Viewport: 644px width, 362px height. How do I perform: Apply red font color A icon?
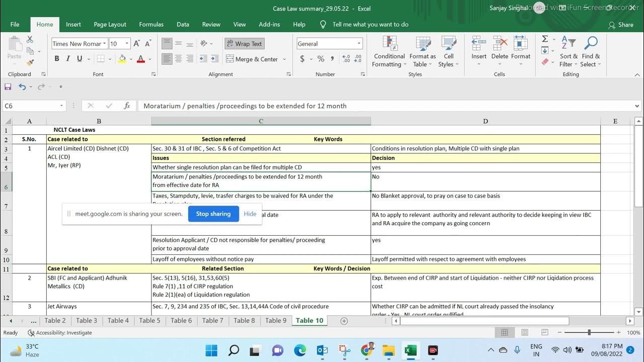141,59
